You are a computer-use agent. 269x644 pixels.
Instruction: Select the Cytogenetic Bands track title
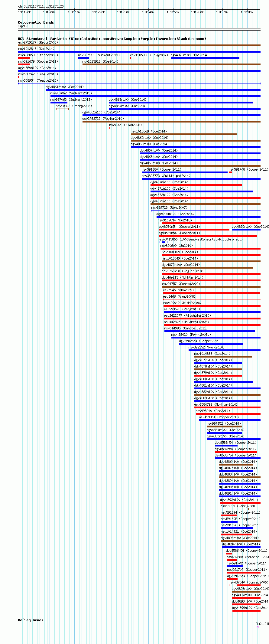pos(36,22)
